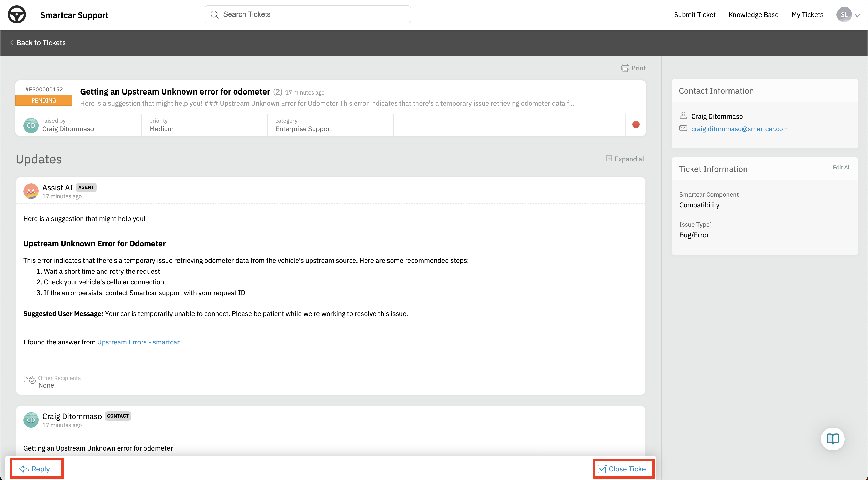
Task: Click the Other Recipients envelope icon
Action: point(29,380)
